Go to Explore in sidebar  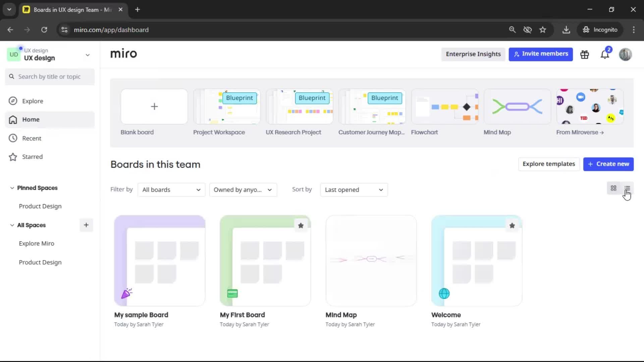click(x=50, y=101)
